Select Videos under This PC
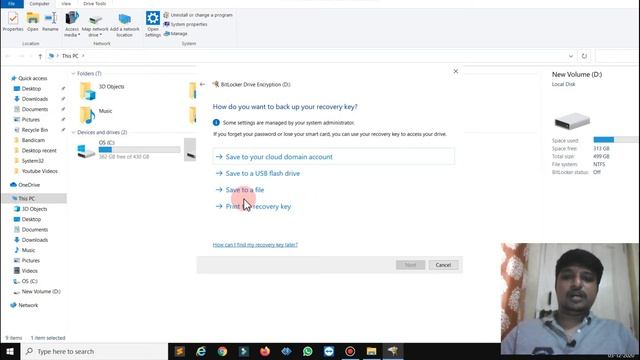The height and width of the screenshot is (360, 640). click(x=29, y=271)
